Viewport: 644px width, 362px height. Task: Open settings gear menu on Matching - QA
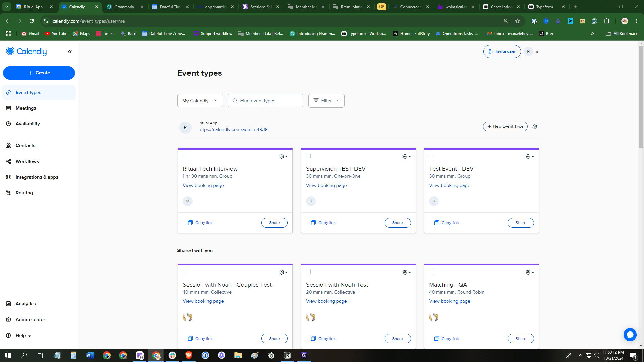click(x=530, y=272)
